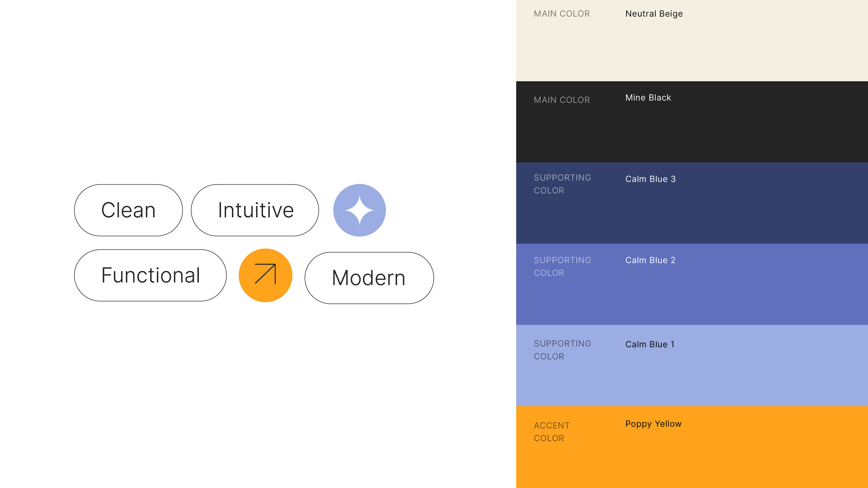The width and height of the screenshot is (868, 488).
Task: Click the blue sparkle star icon
Action: [359, 210]
